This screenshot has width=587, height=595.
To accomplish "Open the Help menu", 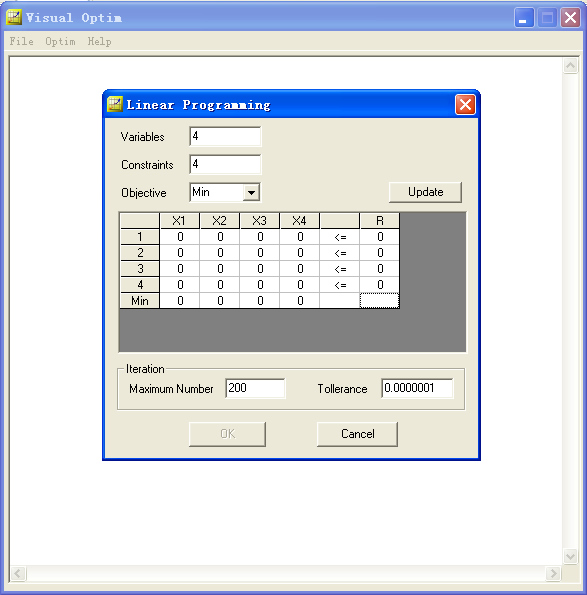I will tap(99, 41).
